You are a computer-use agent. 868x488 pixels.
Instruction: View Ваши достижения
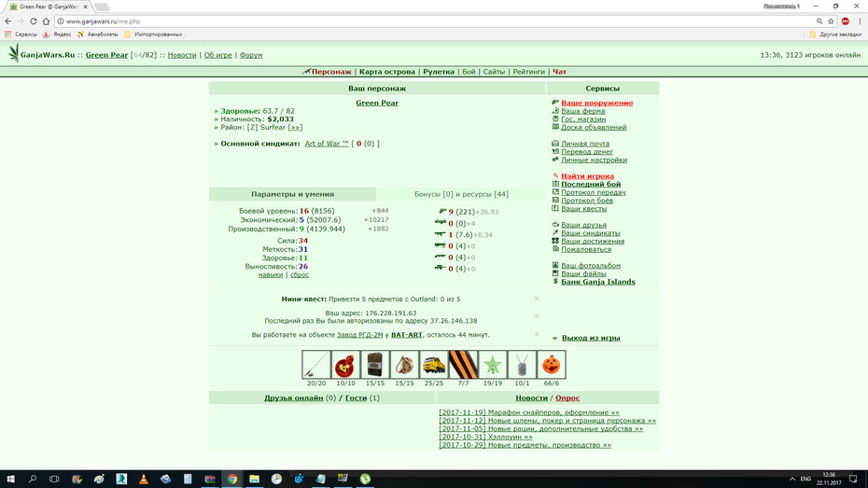593,242
